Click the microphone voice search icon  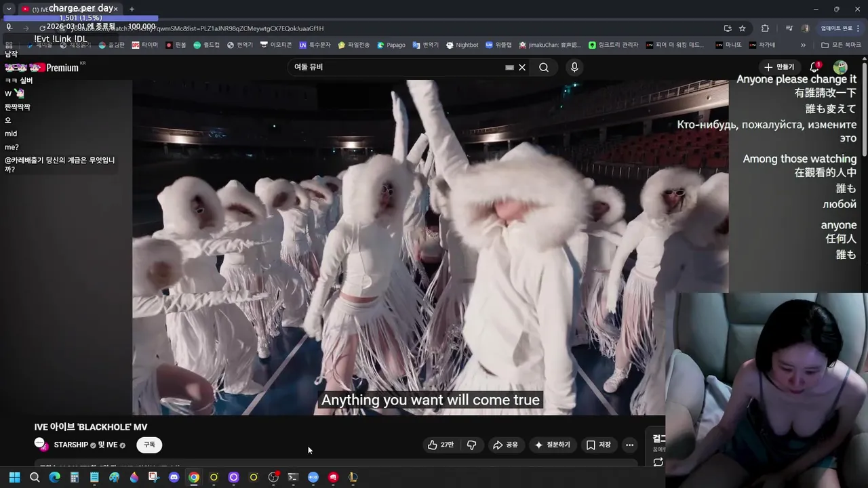pos(574,67)
